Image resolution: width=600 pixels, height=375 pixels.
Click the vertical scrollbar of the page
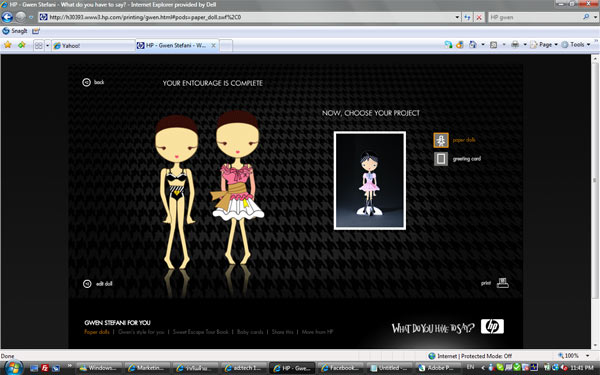click(595, 180)
